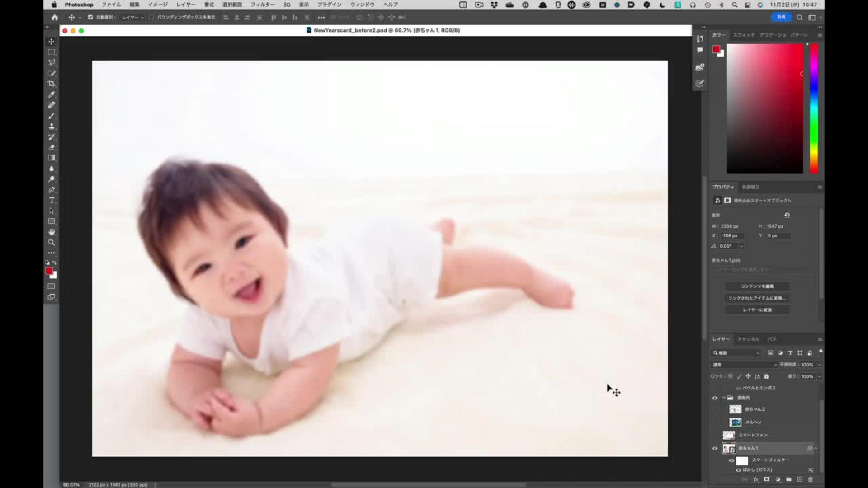Select the Crop tool

(52, 84)
